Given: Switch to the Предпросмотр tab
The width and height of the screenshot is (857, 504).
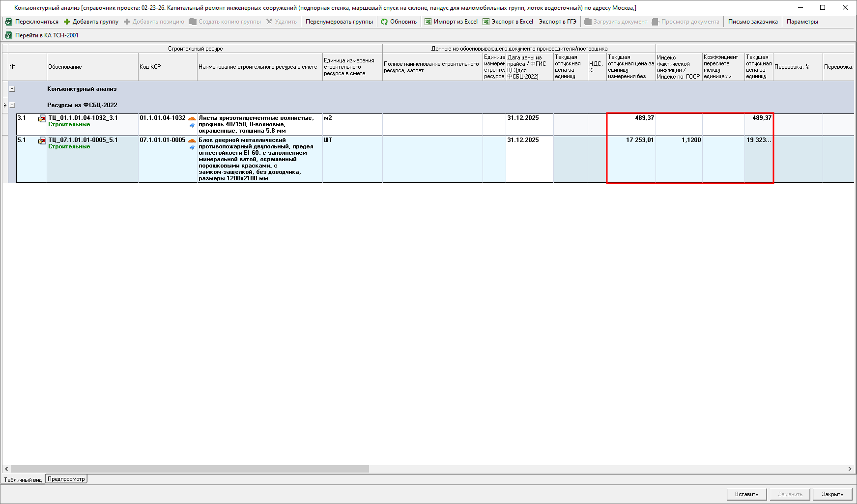Looking at the screenshot, I should 66,479.
